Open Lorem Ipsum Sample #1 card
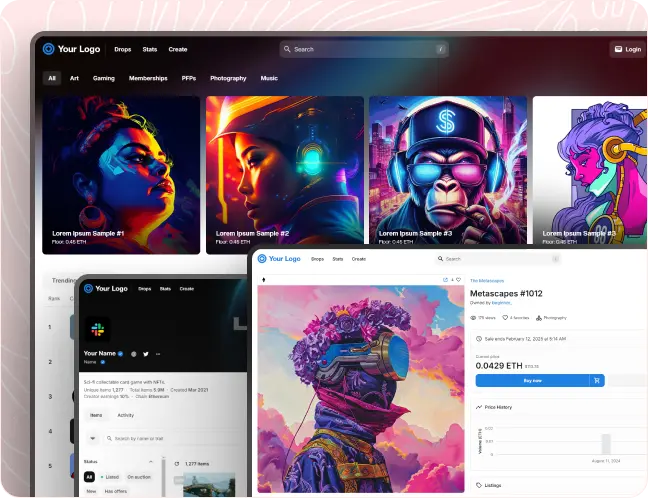Screen dimensions: 648x498 click(x=121, y=175)
